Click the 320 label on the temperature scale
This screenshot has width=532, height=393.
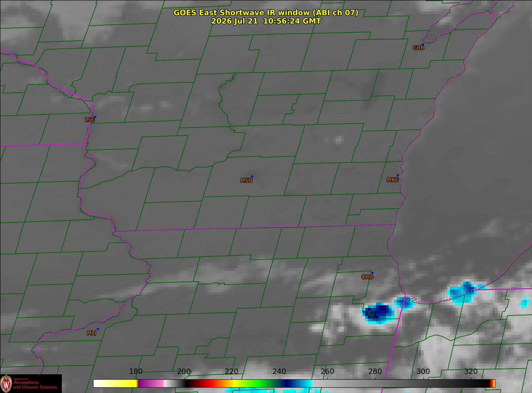tap(471, 372)
